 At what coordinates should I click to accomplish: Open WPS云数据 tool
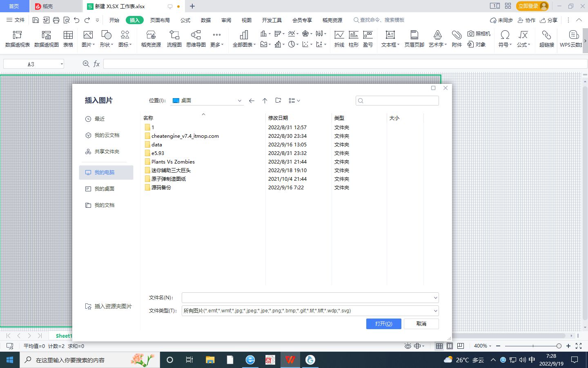pyautogui.click(x=571, y=39)
